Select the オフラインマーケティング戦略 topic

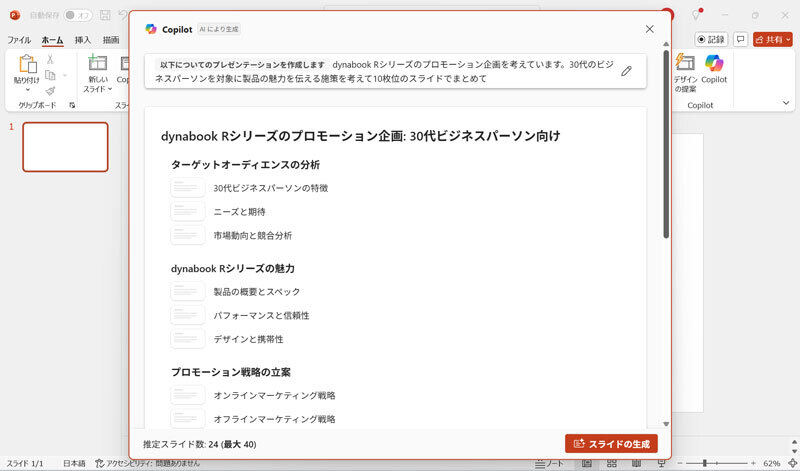pos(274,419)
